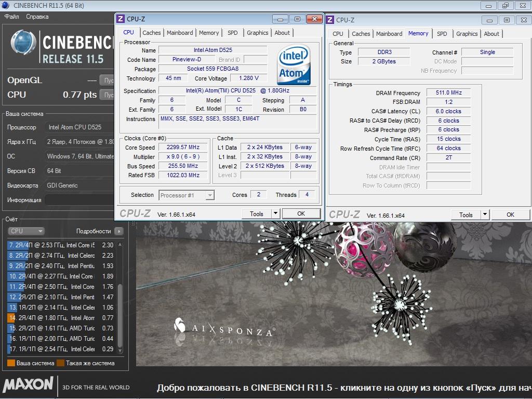This screenshot has width=532, height=399.
Task: Switch to About tab in left CPU-Z
Action: (282, 33)
